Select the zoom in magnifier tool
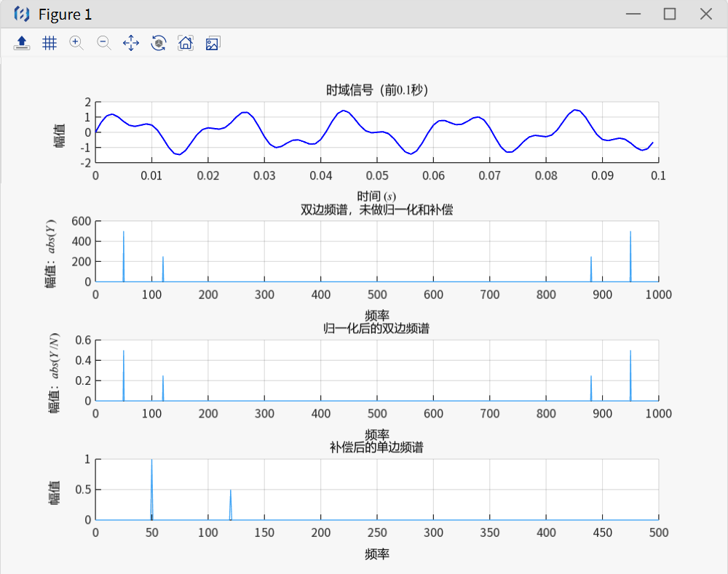This screenshot has height=574, width=728. click(x=76, y=43)
